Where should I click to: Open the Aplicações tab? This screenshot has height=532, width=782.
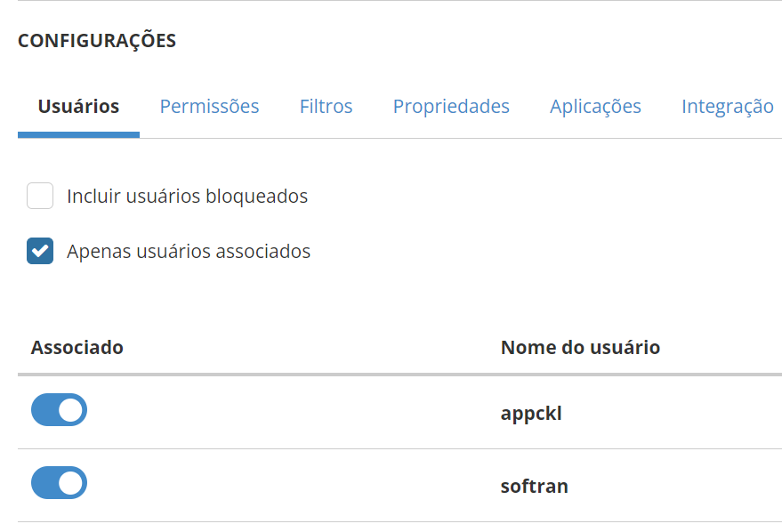tap(595, 107)
